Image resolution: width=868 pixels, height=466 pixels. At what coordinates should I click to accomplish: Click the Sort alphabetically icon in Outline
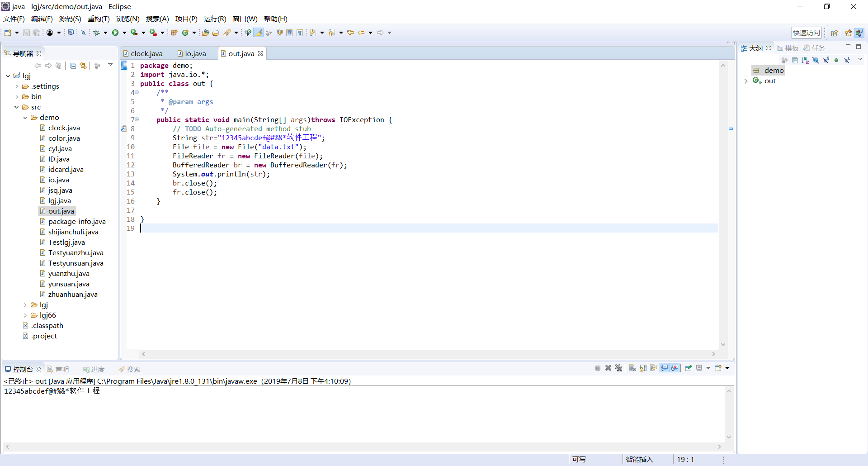(x=805, y=60)
